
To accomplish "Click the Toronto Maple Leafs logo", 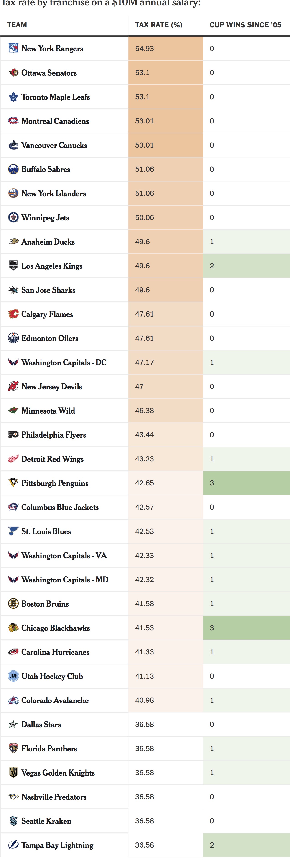I will [x=13, y=97].
